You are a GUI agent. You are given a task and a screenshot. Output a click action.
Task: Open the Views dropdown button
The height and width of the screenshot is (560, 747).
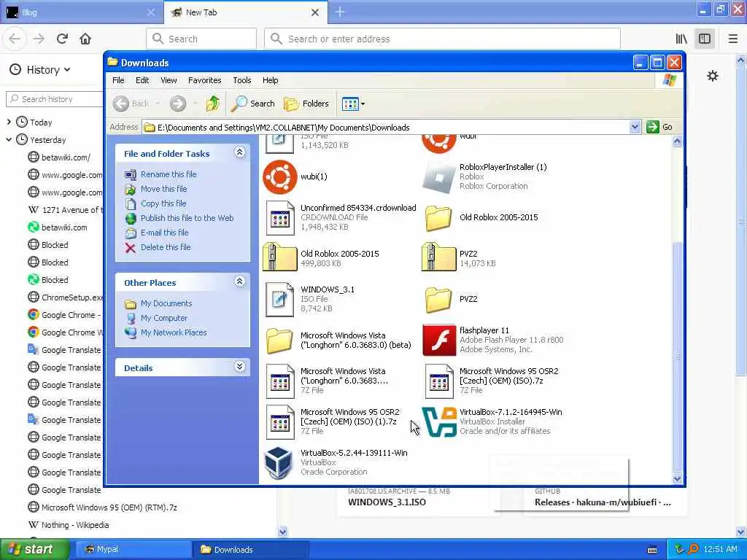353,104
